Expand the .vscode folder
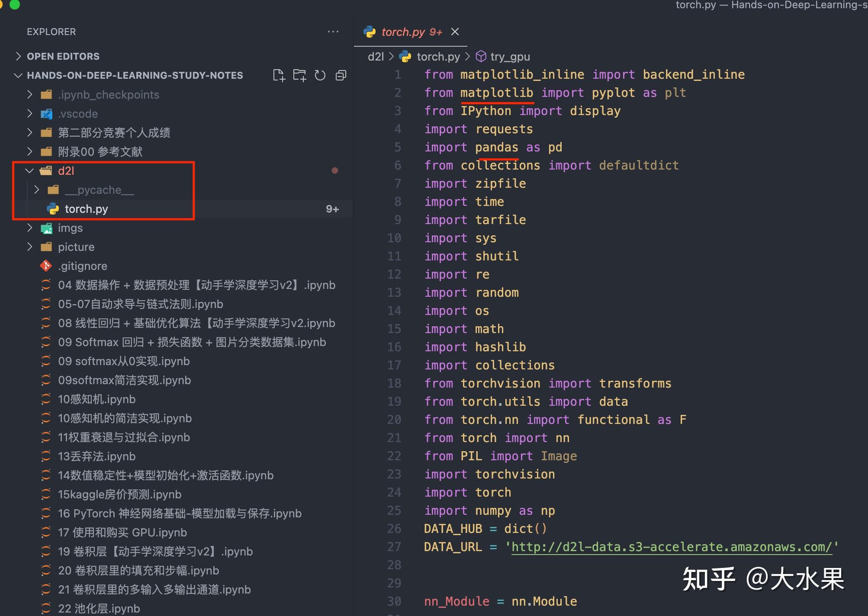The width and height of the screenshot is (868, 616). coord(29,113)
